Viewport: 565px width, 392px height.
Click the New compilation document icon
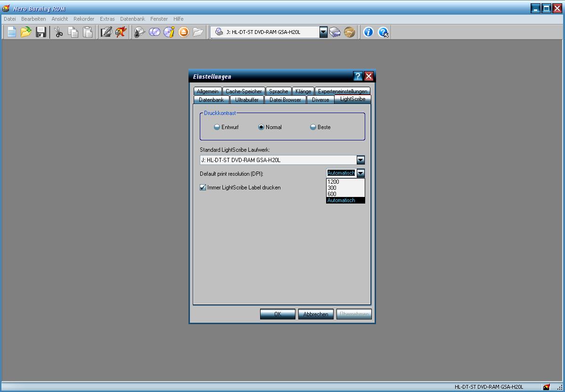pyautogui.click(x=11, y=32)
